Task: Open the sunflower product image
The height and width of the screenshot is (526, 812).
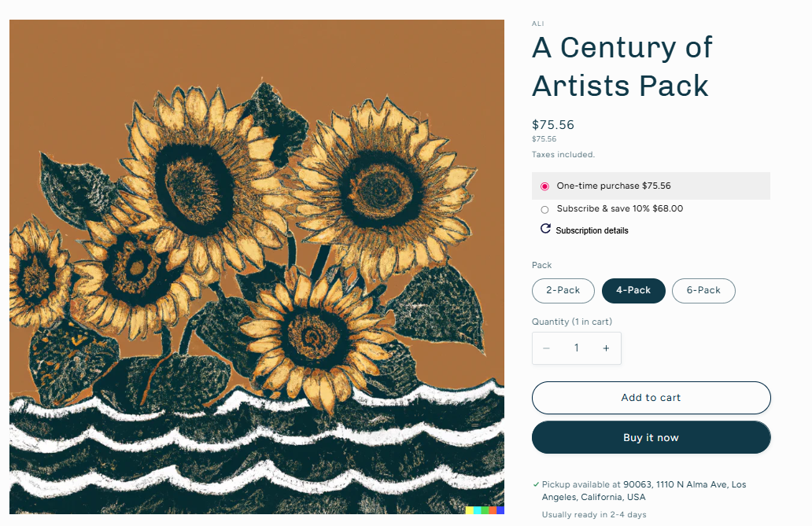Action: (257, 267)
